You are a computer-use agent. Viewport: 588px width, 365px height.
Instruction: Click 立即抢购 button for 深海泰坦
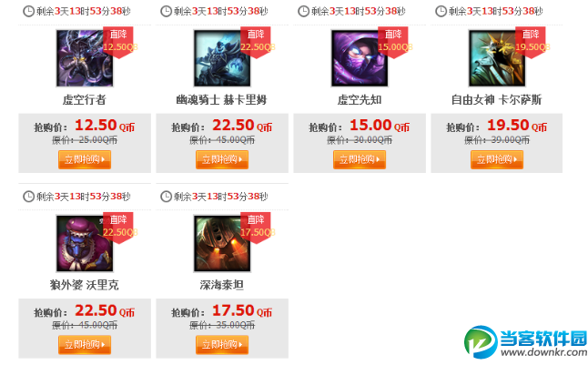click(222, 345)
